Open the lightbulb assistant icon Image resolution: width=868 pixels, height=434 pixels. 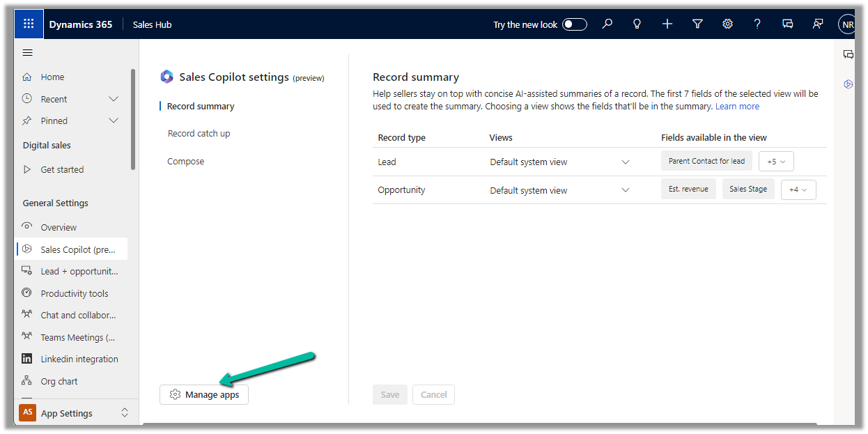click(x=637, y=24)
